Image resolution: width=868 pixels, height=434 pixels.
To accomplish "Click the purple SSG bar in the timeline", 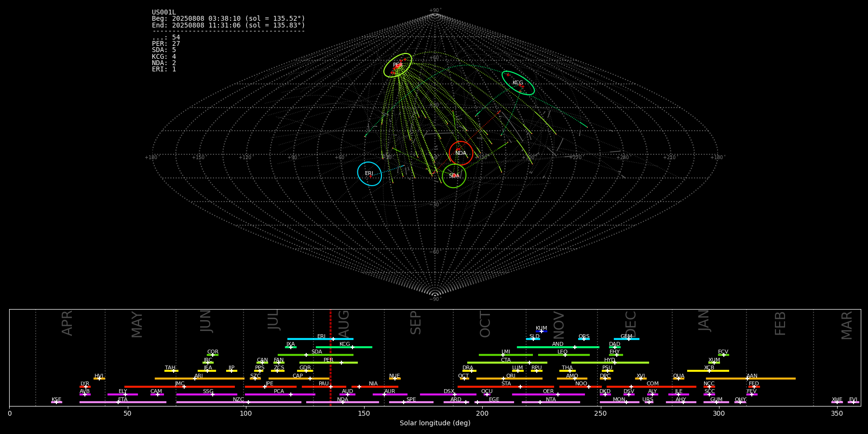I will coord(207,394).
